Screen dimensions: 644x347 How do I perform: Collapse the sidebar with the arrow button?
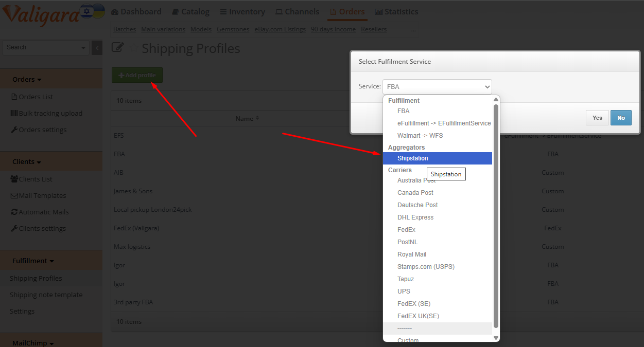tap(97, 47)
